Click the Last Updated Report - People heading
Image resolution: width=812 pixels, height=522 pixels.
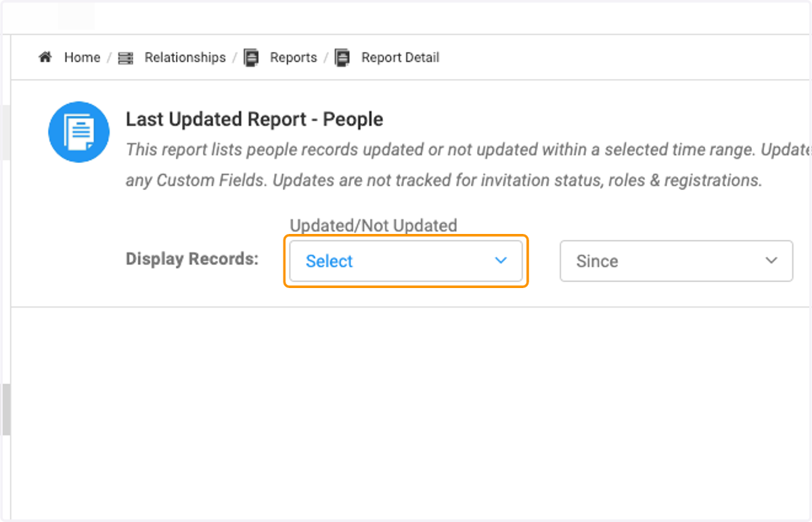tap(254, 119)
